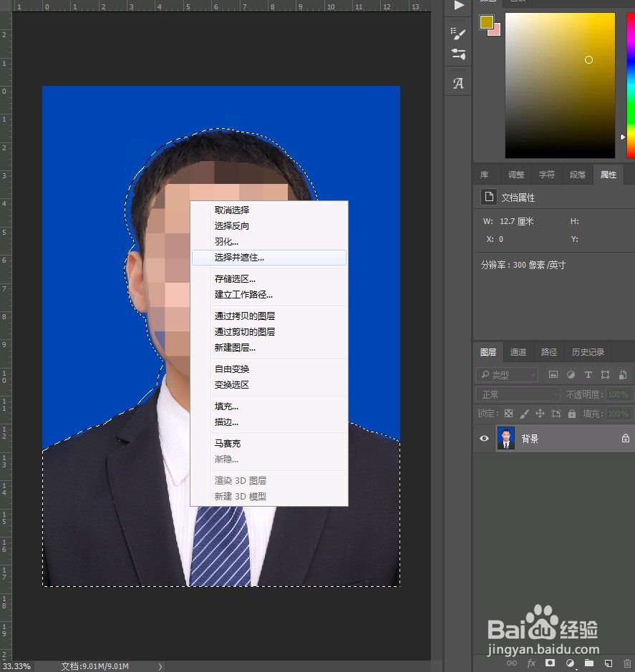Click the lock icon on the 背景 layer

(x=625, y=438)
